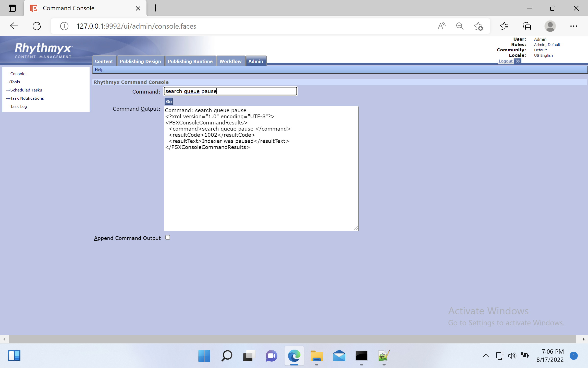Open Task Log in sidebar
This screenshot has height=368, width=588.
click(x=19, y=106)
